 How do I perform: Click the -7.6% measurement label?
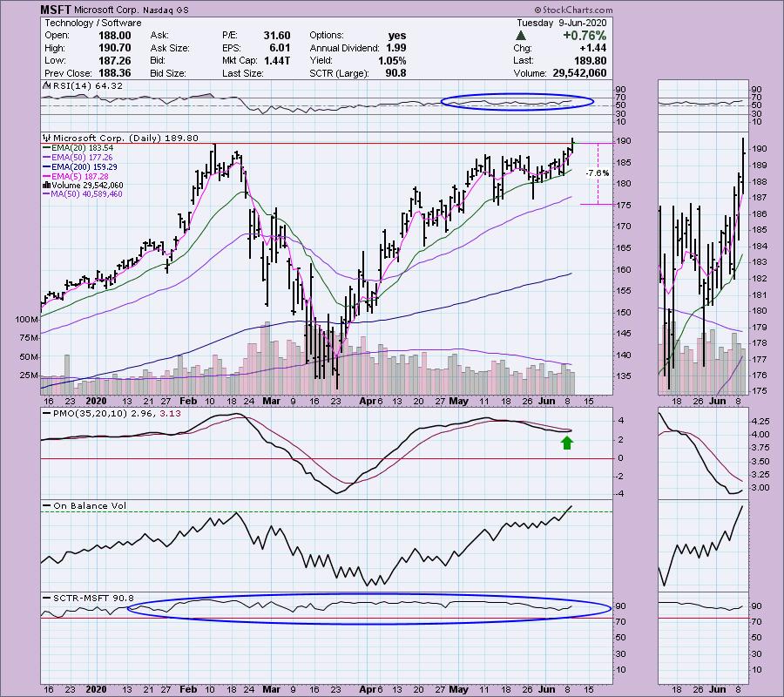click(598, 173)
